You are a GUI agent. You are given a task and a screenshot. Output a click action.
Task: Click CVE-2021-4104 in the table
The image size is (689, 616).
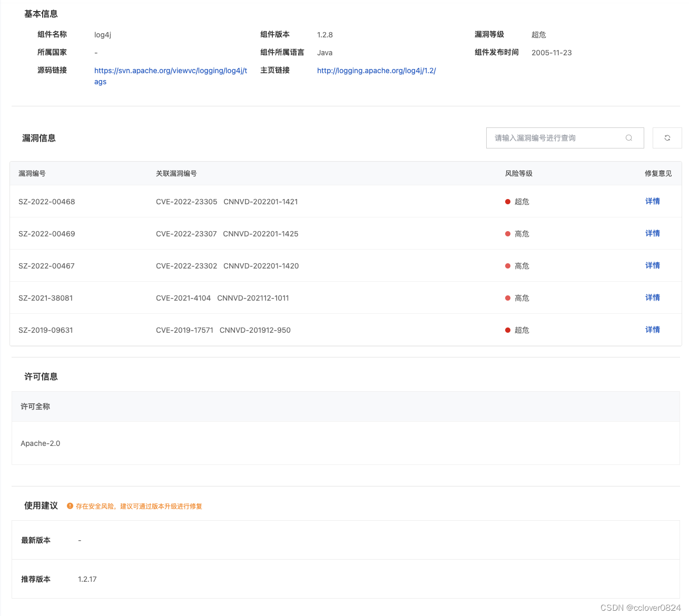(x=183, y=298)
